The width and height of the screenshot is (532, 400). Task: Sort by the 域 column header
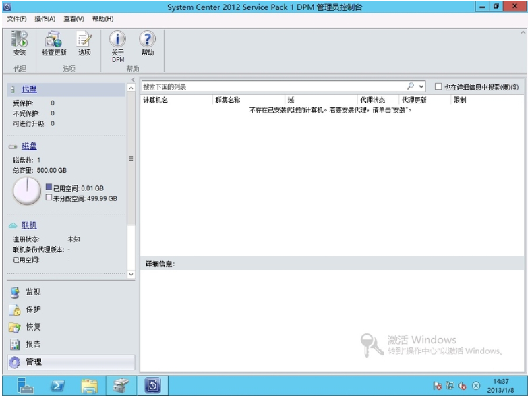click(x=321, y=101)
